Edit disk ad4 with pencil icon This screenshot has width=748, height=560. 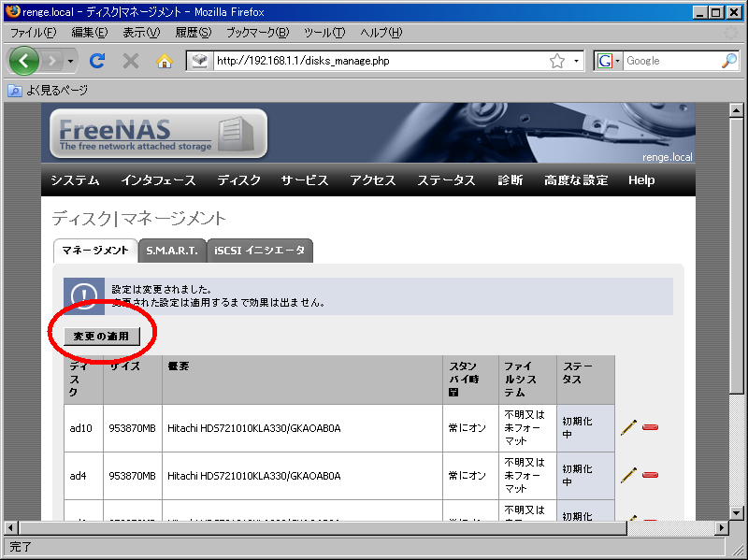628,475
